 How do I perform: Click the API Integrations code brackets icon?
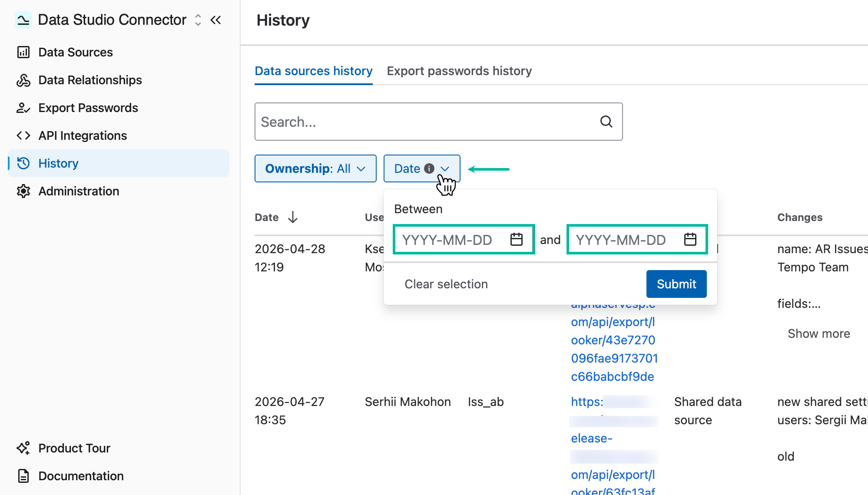tap(23, 135)
